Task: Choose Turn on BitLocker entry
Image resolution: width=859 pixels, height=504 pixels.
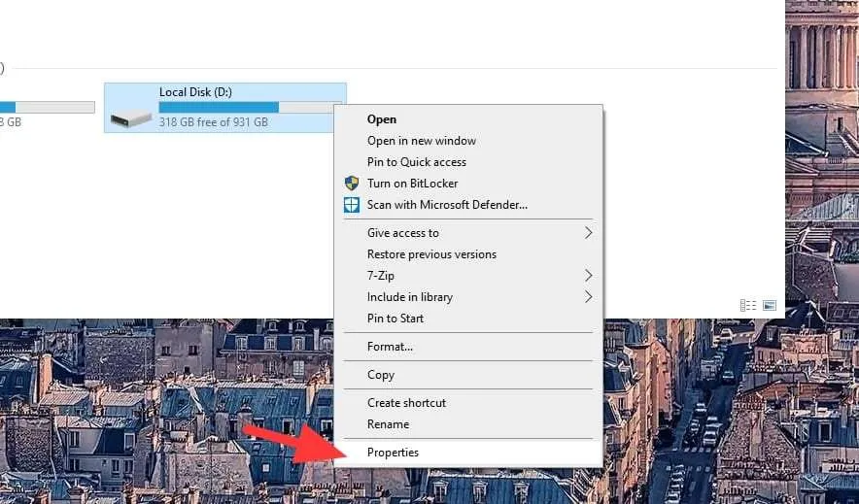Action: 468,184
